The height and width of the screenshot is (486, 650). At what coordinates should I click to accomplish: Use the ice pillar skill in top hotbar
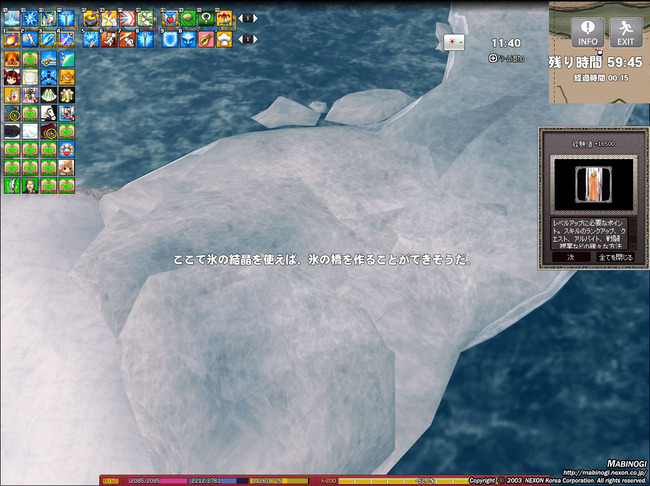click(12, 19)
